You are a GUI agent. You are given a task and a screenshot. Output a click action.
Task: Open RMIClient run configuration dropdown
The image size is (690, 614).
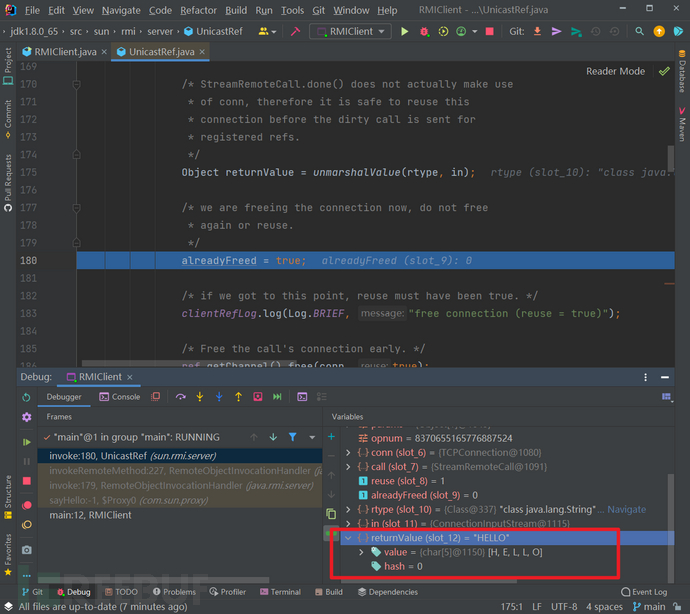click(x=351, y=31)
